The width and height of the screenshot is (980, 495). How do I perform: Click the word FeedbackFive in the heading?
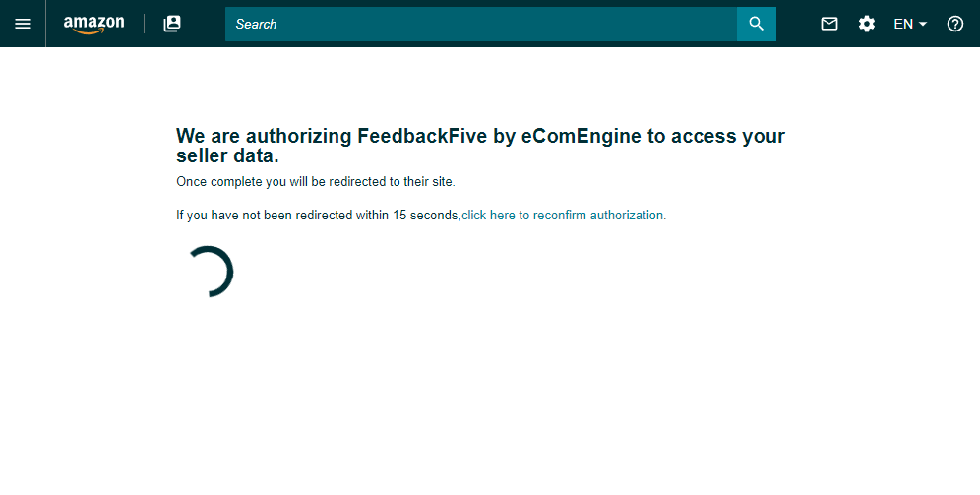tap(422, 137)
